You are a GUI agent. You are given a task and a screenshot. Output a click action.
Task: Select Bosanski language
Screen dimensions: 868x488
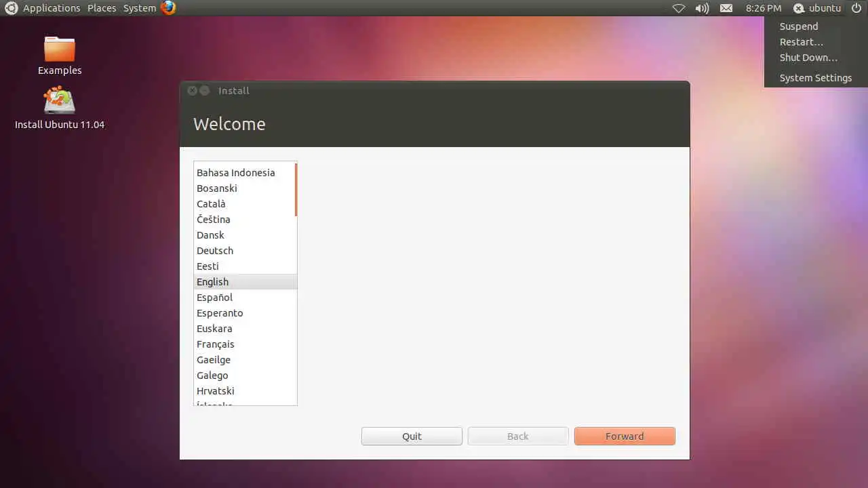click(x=244, y=188)
